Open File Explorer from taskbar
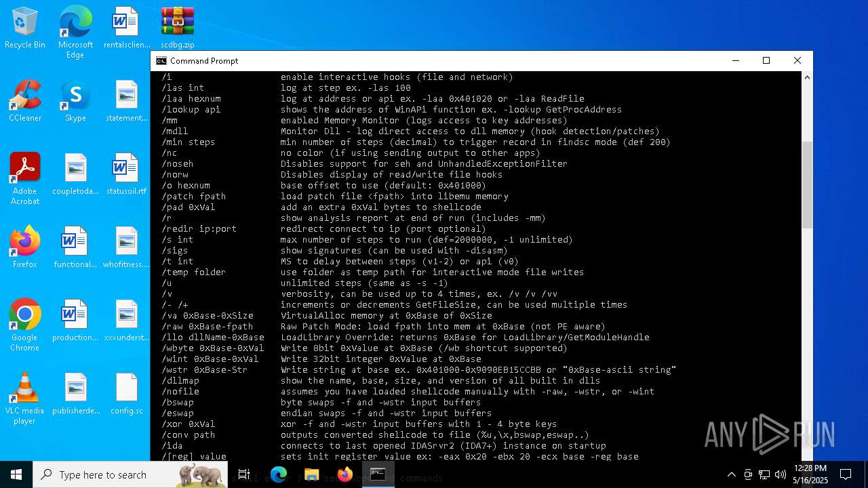Viewport: 868px width, 488px height. click(311, 474)
